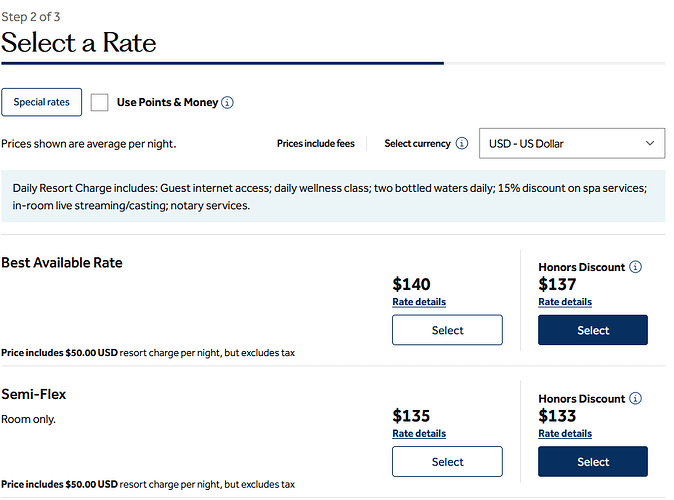Select the $133 Semi-Flex Honors Discount rate
Image resolution: width=674 pixels, height=500 pixels.
tap(592, 462)
